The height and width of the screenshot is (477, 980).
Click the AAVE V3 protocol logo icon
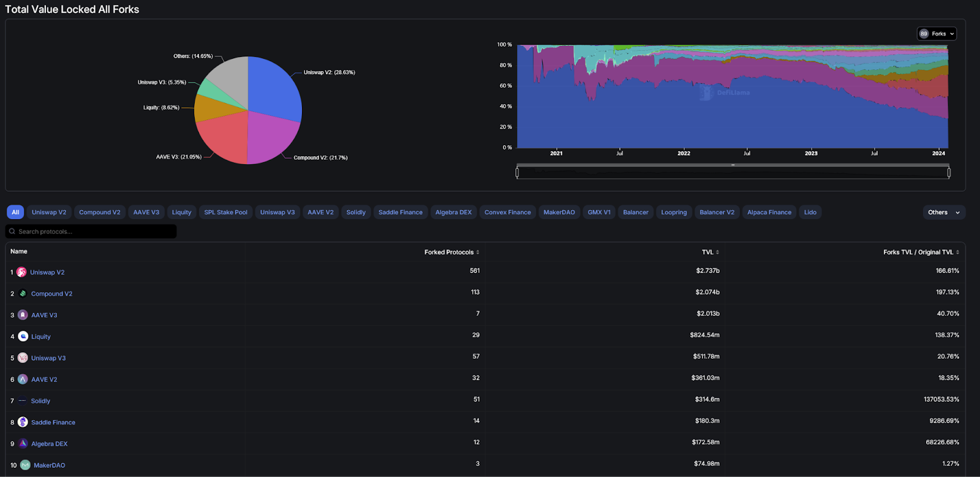tap(23, 315)
